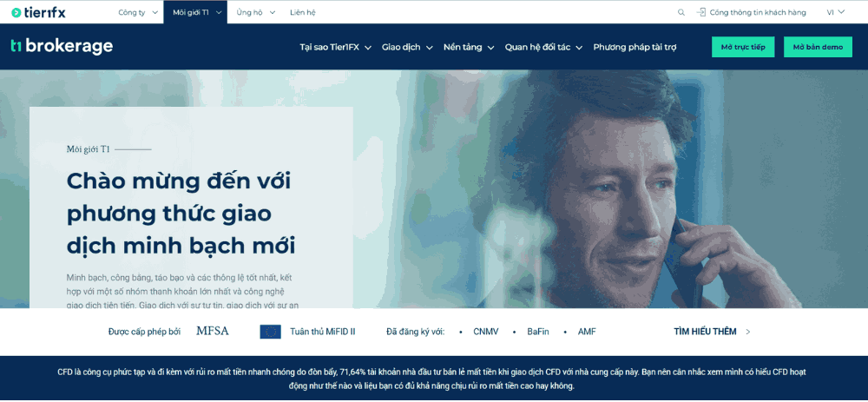
Task: Expand the Nền tảng menu
Action: [469, 48]
